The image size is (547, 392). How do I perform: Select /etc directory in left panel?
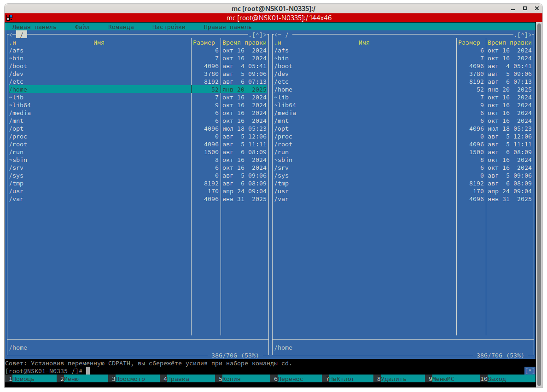pos(17,82)
